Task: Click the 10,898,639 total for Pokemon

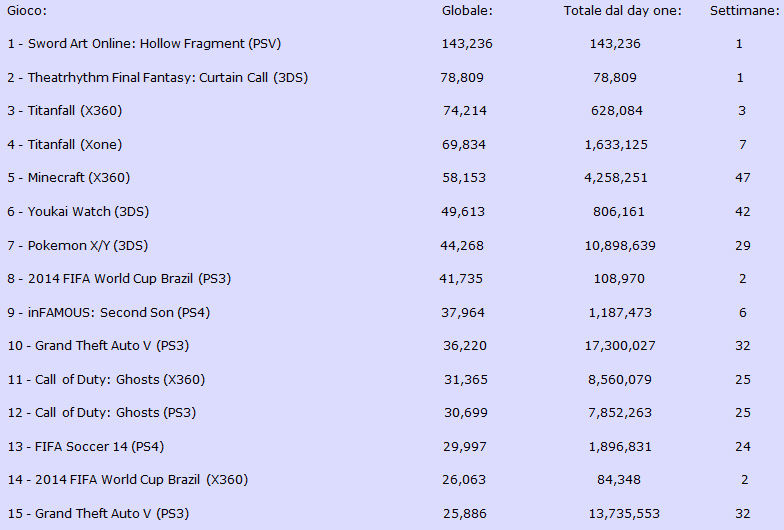Action: pos(620,246)
